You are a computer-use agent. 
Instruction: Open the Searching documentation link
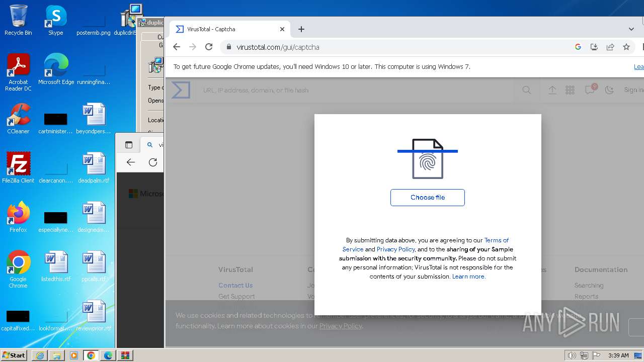(x=589, y=286)
